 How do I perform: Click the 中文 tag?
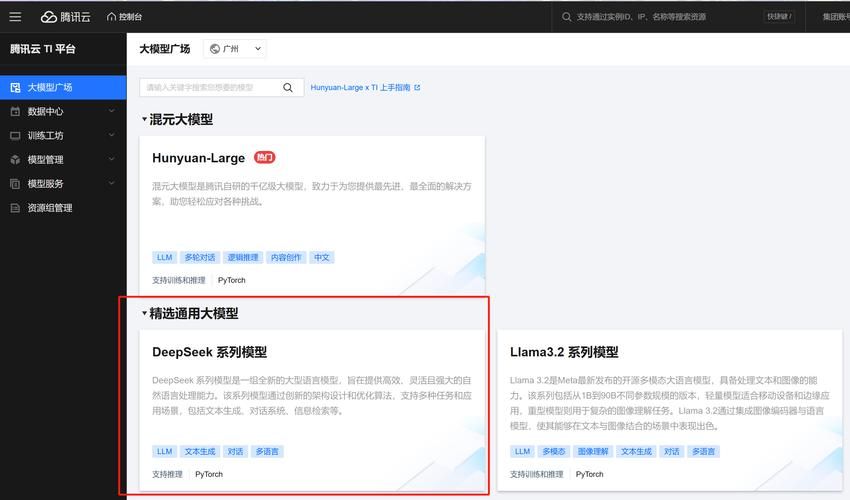click(x=321, y=257)
